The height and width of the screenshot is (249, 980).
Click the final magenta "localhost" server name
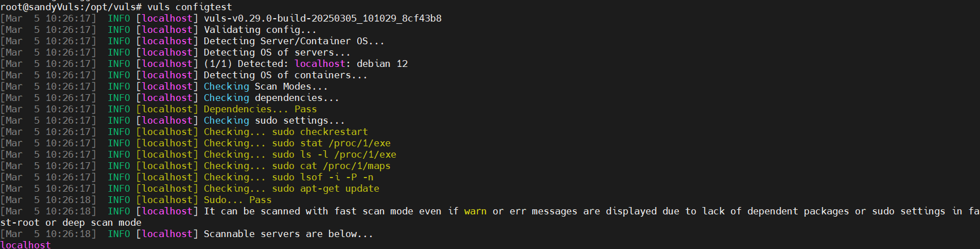tap(25, 244)
